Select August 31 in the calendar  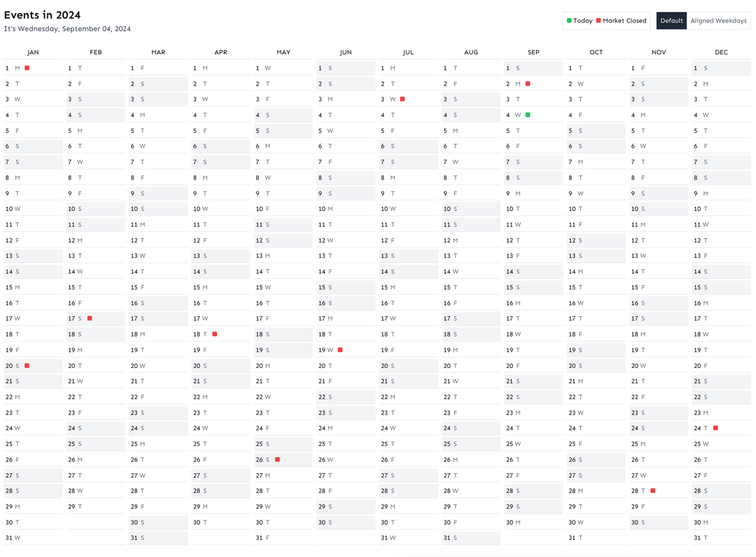coord(471,537)
